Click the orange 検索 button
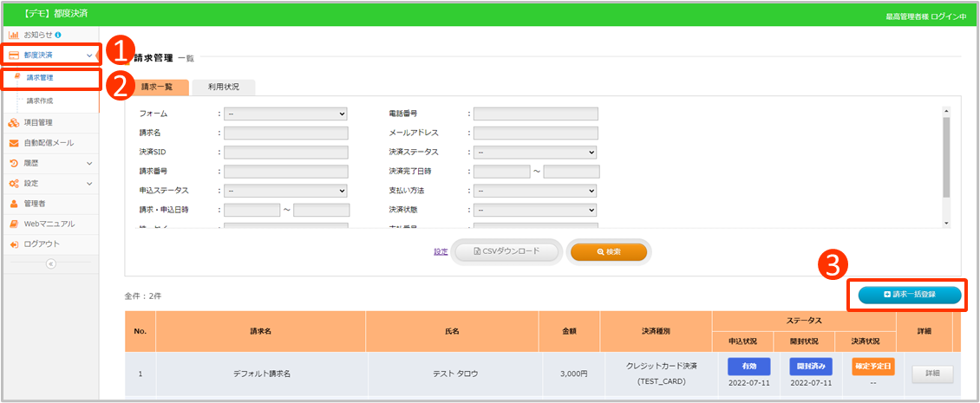The height and width of the screenshot is (403, 980). [608, 251]
